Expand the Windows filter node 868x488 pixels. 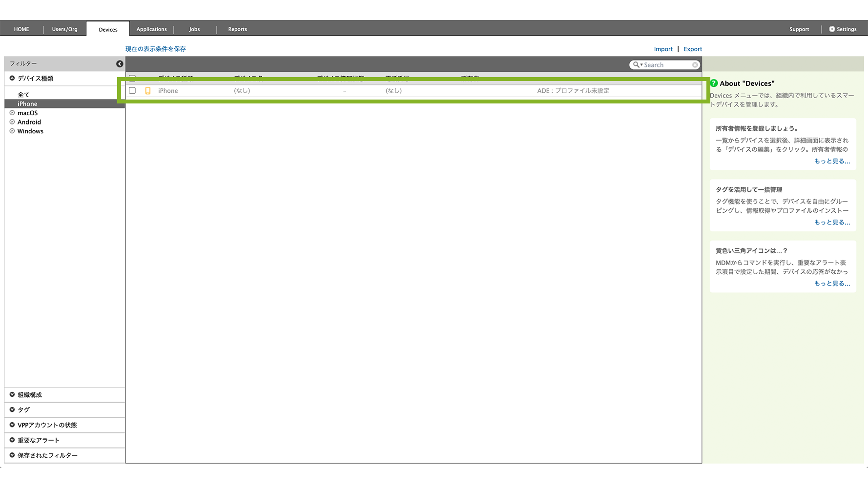click(x=12, y=131)
